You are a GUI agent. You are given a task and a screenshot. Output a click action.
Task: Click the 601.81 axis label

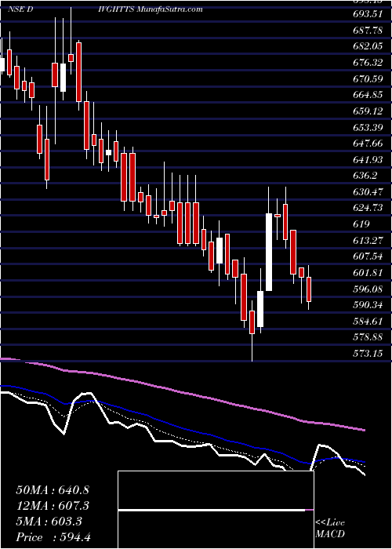[368, 273]
